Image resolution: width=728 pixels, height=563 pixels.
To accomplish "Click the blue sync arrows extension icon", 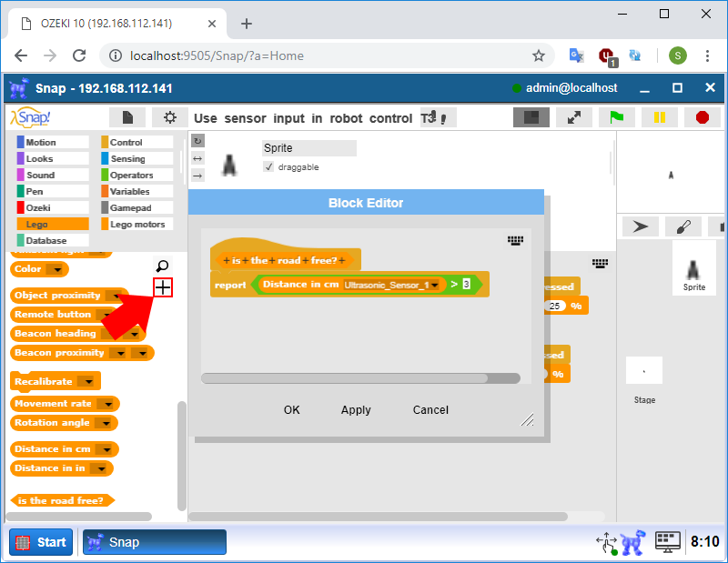I will (x=634, y=55).
